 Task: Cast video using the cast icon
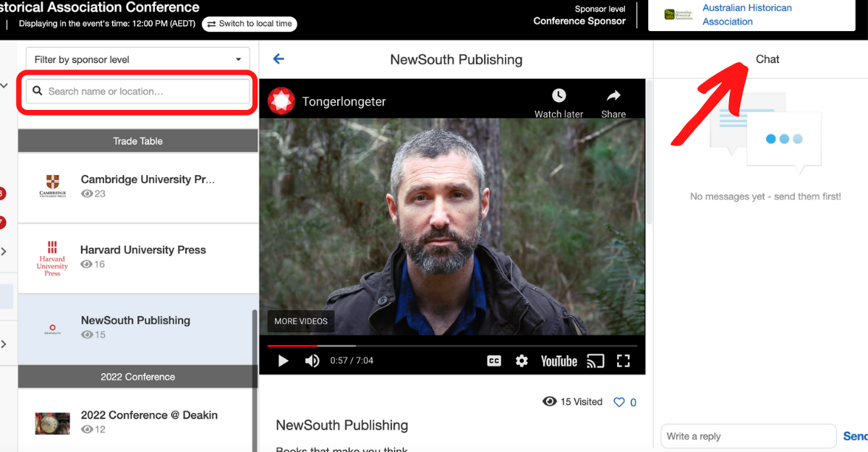click(595, 361)
